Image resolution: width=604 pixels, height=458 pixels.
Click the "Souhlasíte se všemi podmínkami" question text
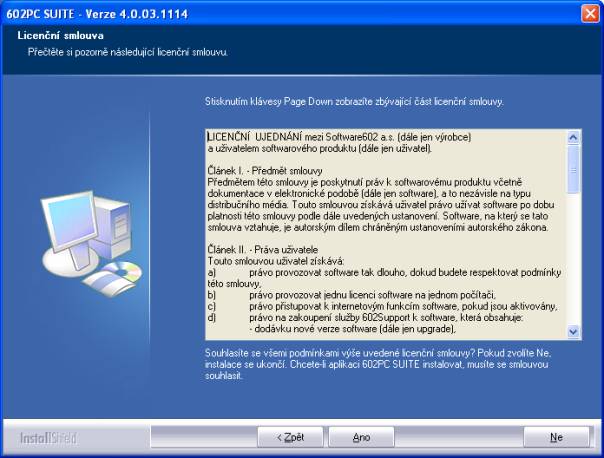(x=380, y=353)
